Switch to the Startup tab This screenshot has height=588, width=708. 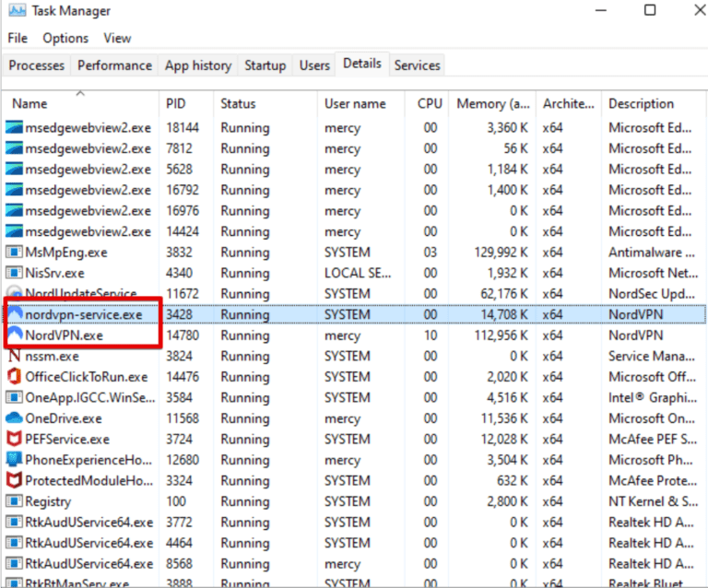pyautogui.click(x=265, y=65)
